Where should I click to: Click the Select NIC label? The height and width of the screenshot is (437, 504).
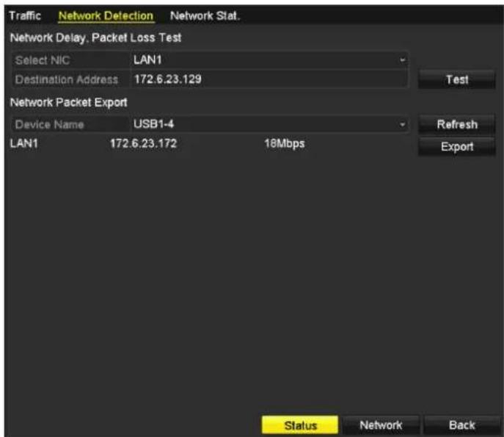(x=43, y=60)
